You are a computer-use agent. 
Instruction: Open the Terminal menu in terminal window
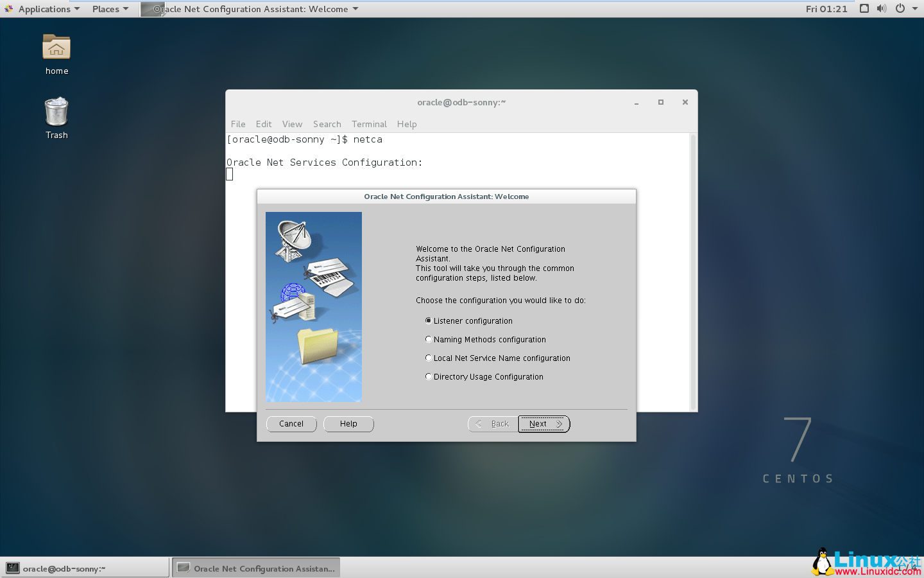(x=370, y=124)
